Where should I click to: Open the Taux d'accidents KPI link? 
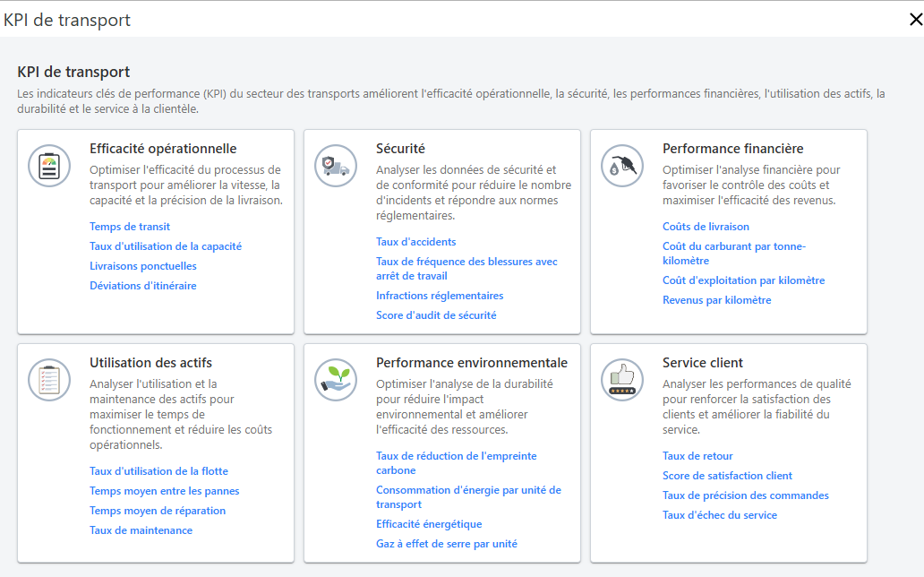point(415,242)
